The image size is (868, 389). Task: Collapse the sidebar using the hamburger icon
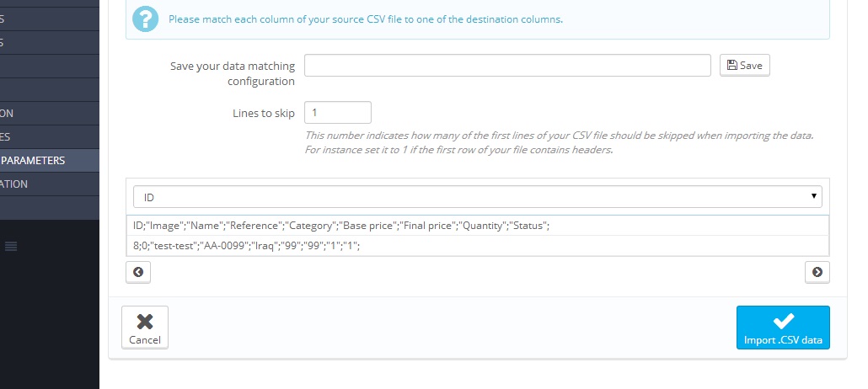click(x=11, y=246)
